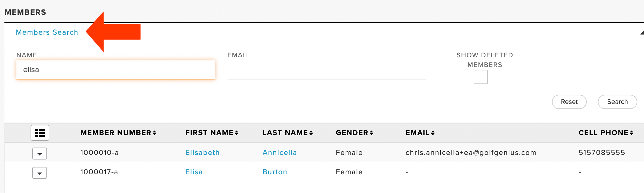Open actions dropdown for Elisa Burton

pos(39,173)
